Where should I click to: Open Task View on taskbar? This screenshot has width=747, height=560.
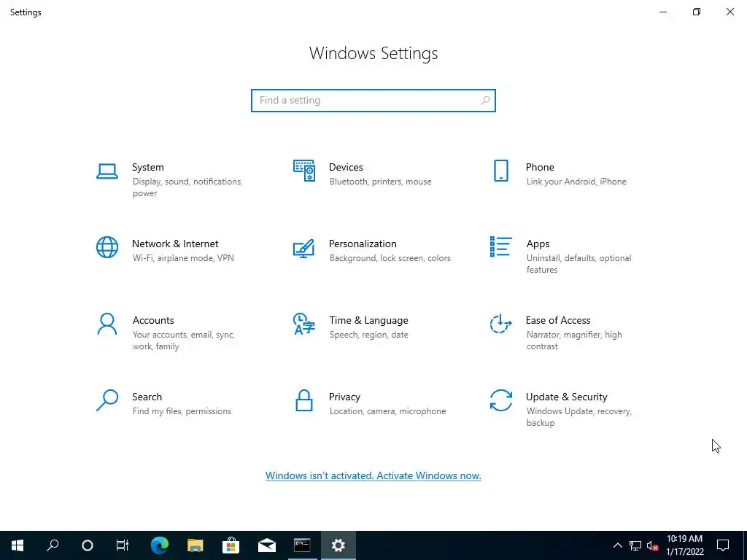[x=123, y=545]
